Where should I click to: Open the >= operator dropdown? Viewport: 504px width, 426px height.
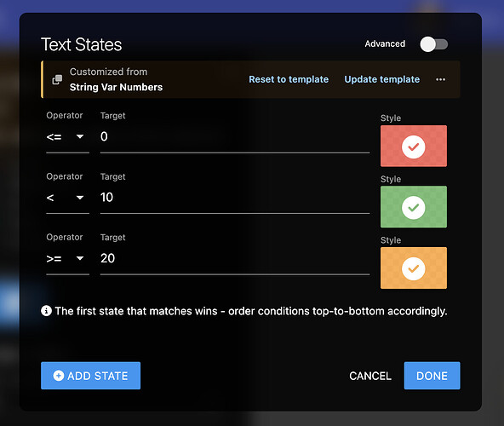coord(67,258)
